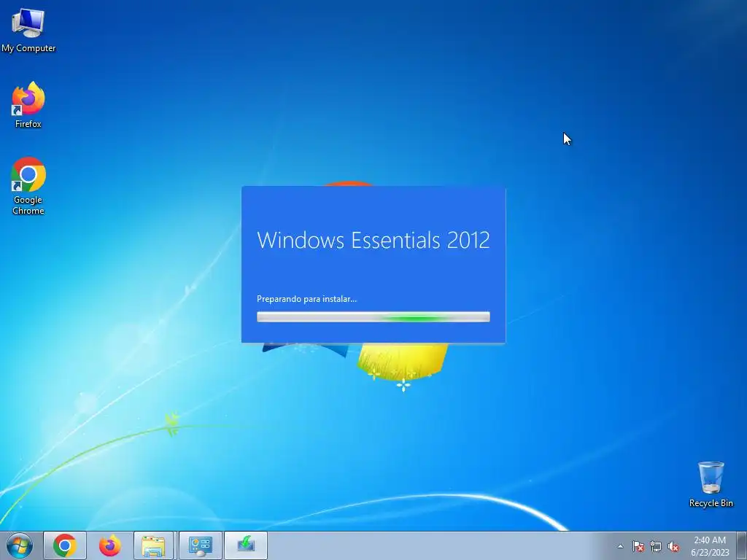Click the muted volume tray icon
This screenshot has height=560, width=747.
click(673, 546)
